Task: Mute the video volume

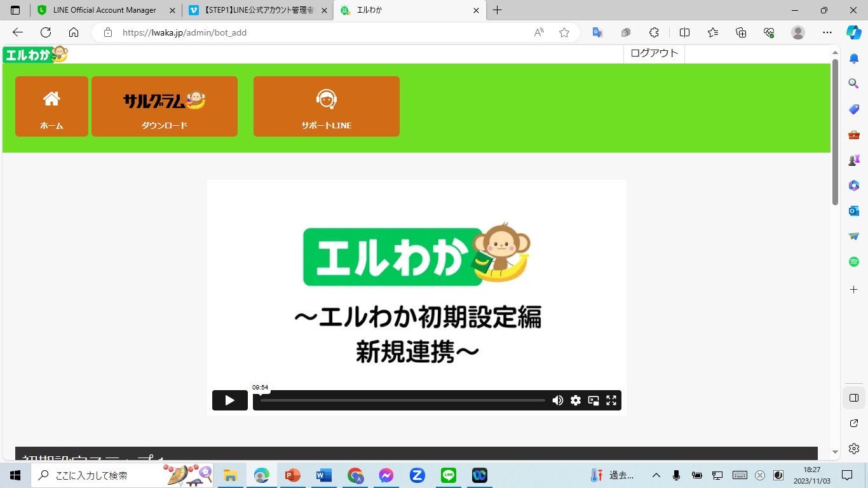Action: click(557, 400)
